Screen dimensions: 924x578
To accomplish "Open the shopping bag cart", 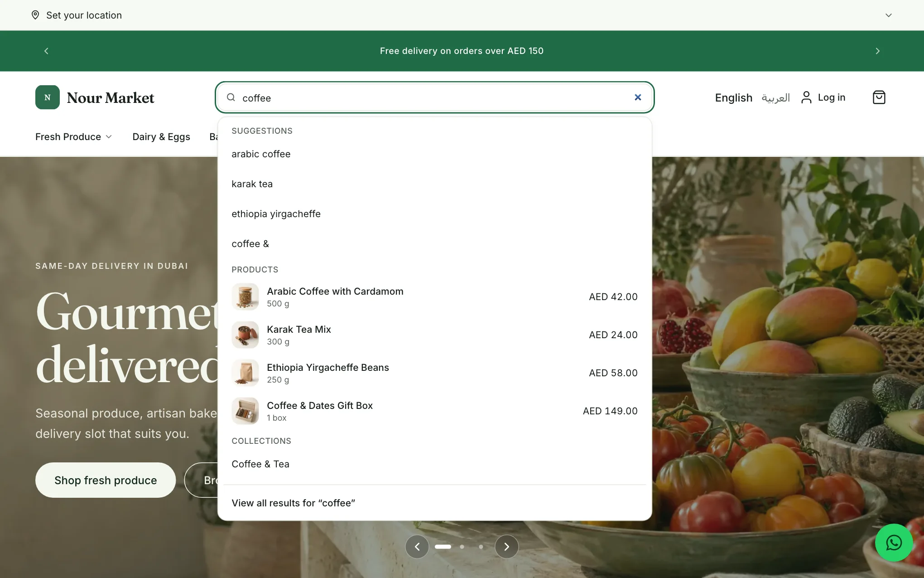I will pos(879,97).
